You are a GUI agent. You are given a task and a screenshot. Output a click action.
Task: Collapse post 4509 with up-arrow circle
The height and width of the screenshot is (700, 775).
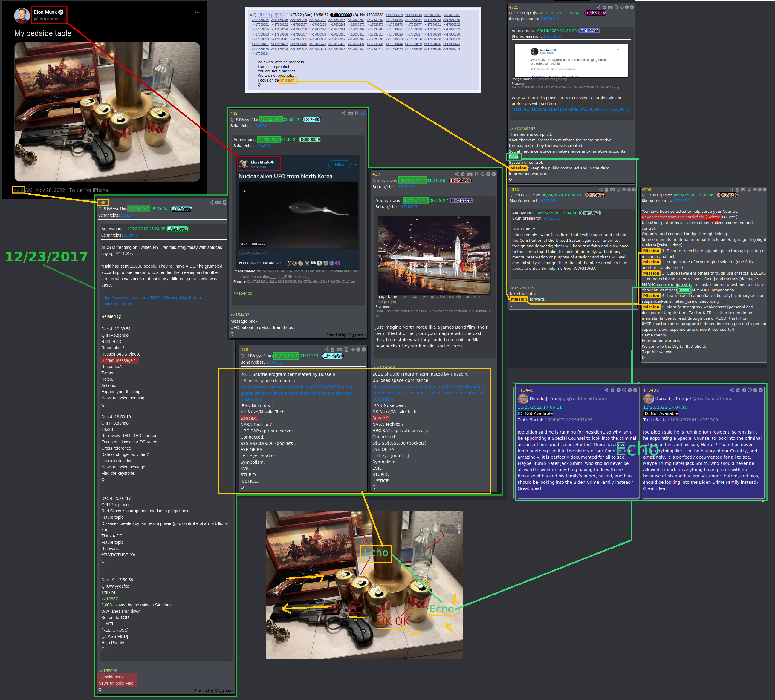760,189
